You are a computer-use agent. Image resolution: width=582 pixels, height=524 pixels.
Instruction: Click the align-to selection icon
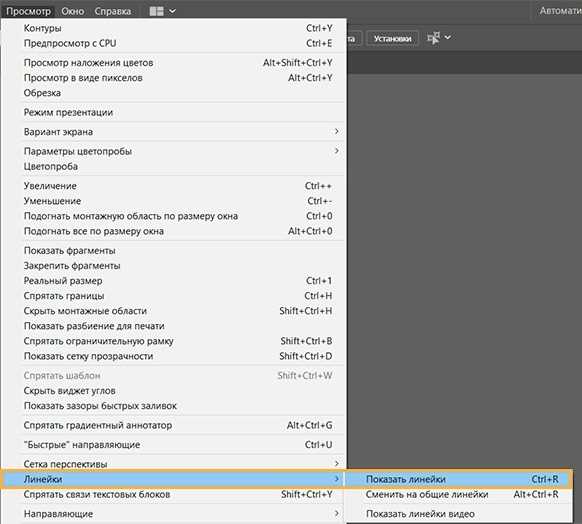[434, 37]
